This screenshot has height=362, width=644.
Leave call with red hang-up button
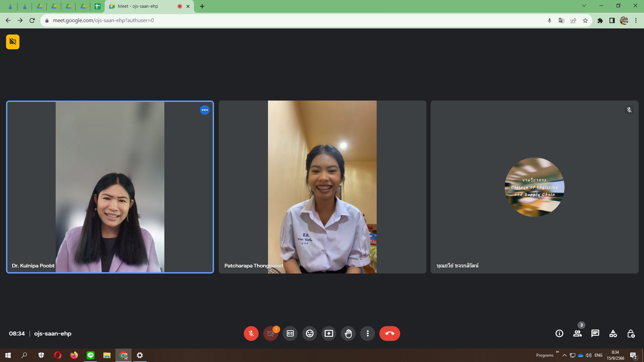click(x=389, y=334)
